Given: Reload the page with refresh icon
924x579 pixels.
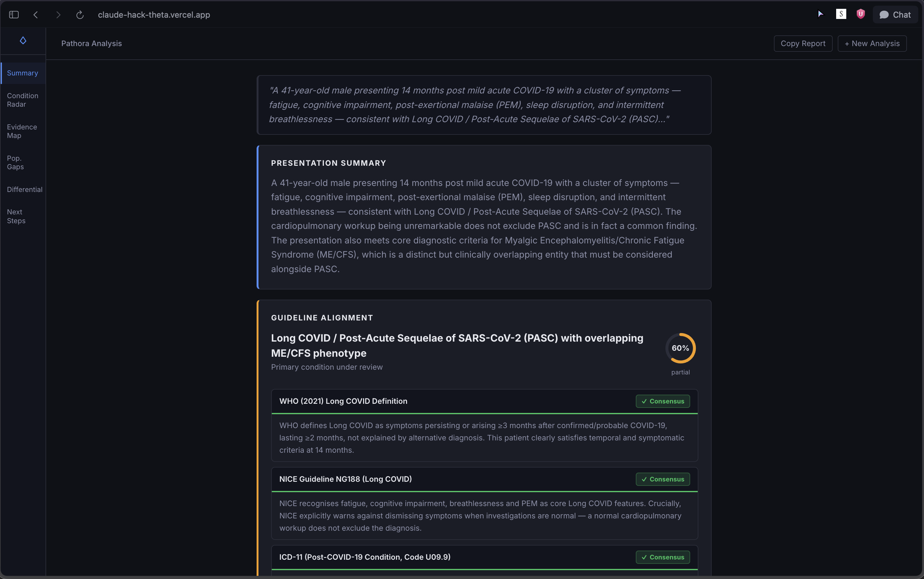Looking at the screenshot, I should point(80,15).
